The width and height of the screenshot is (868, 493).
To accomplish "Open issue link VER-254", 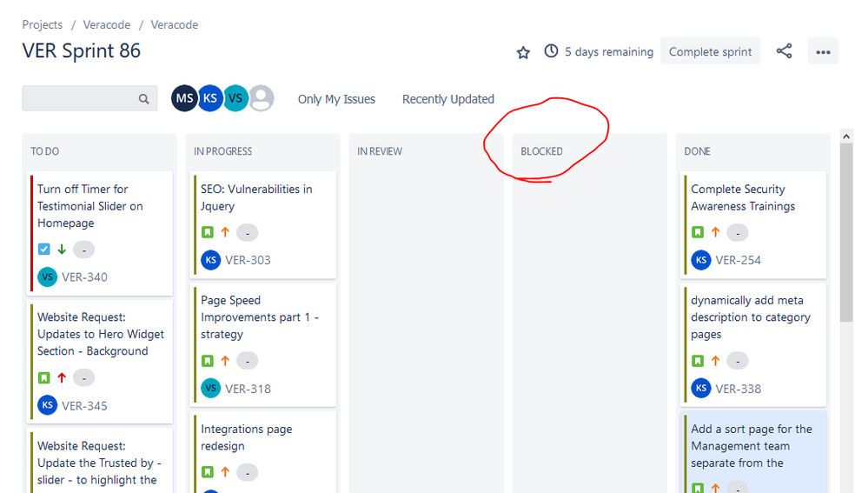I will [x=739, y=260].
